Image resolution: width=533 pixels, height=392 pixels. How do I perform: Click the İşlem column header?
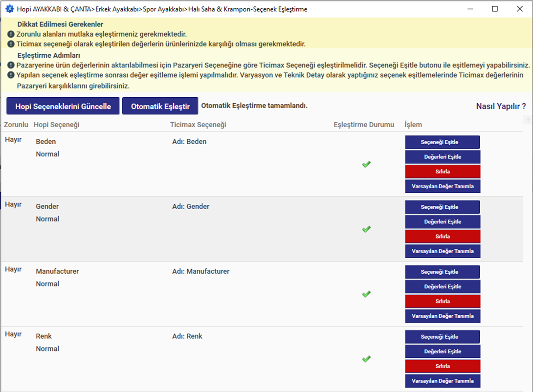(x=413, y=125)
